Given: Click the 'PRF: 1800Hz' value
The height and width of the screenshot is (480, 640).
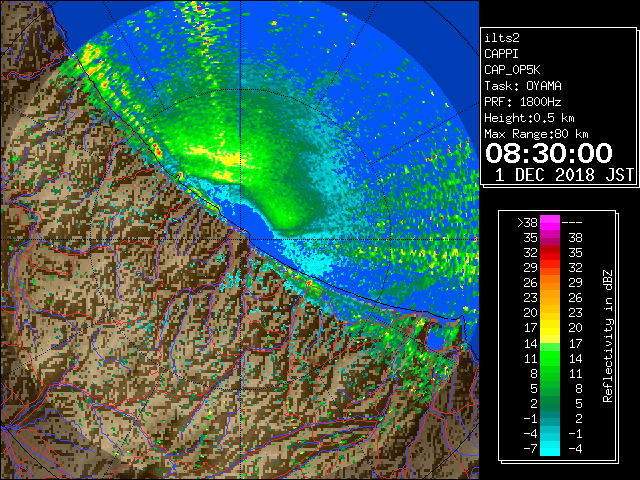Looking at the screenshot, I should tap(523, 102).
